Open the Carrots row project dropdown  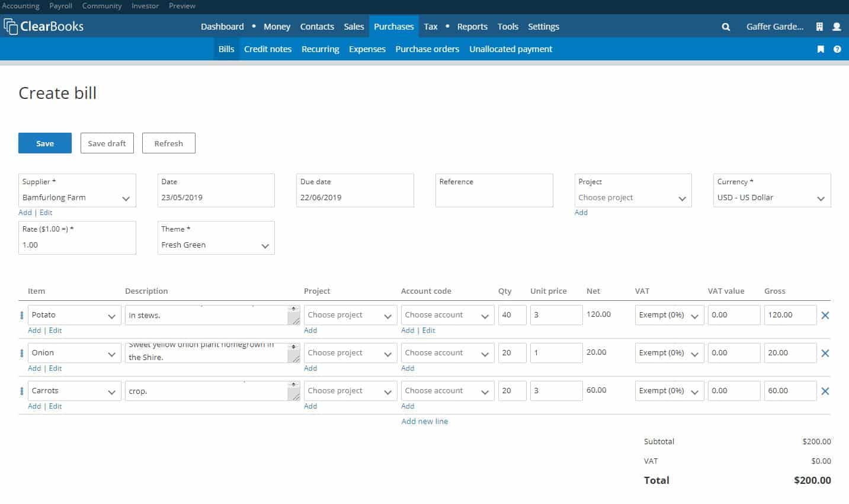[x=350, y=391]
